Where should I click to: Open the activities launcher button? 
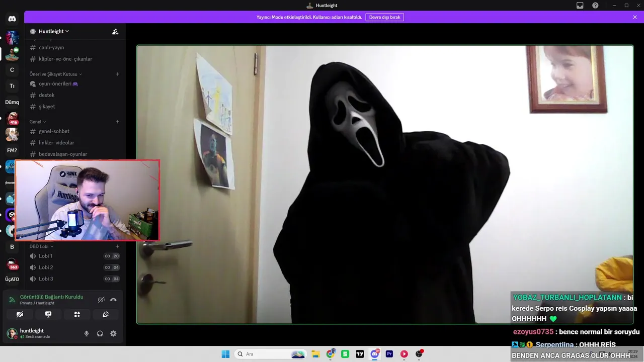pos(77,314)
